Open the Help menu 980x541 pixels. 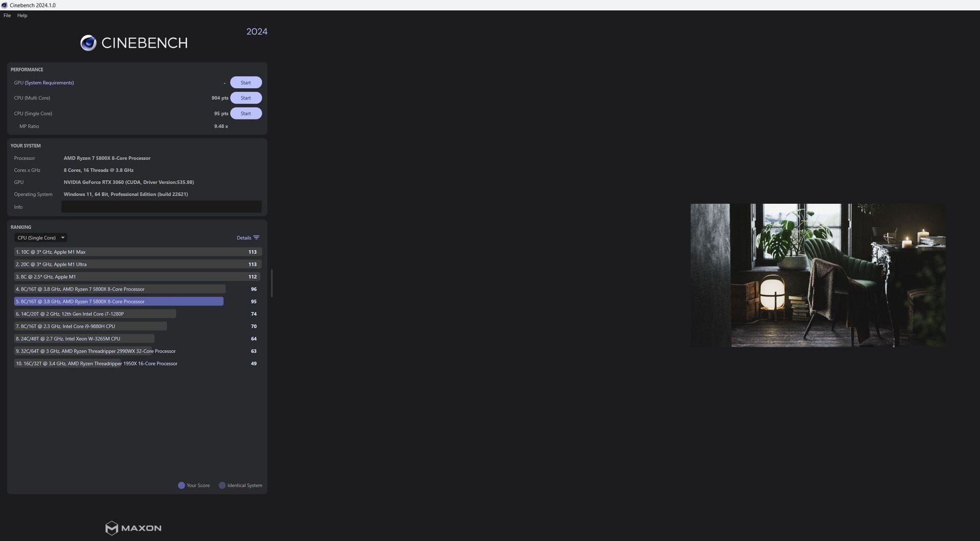[22, 15]
